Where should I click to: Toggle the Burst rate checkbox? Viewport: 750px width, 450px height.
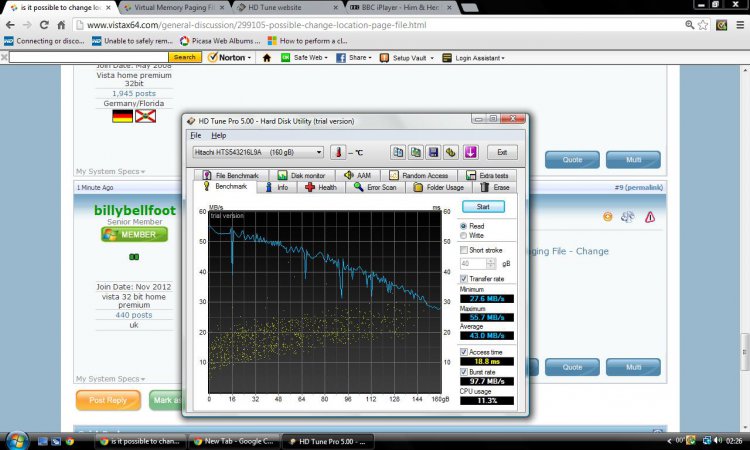[x=463, y=372]
